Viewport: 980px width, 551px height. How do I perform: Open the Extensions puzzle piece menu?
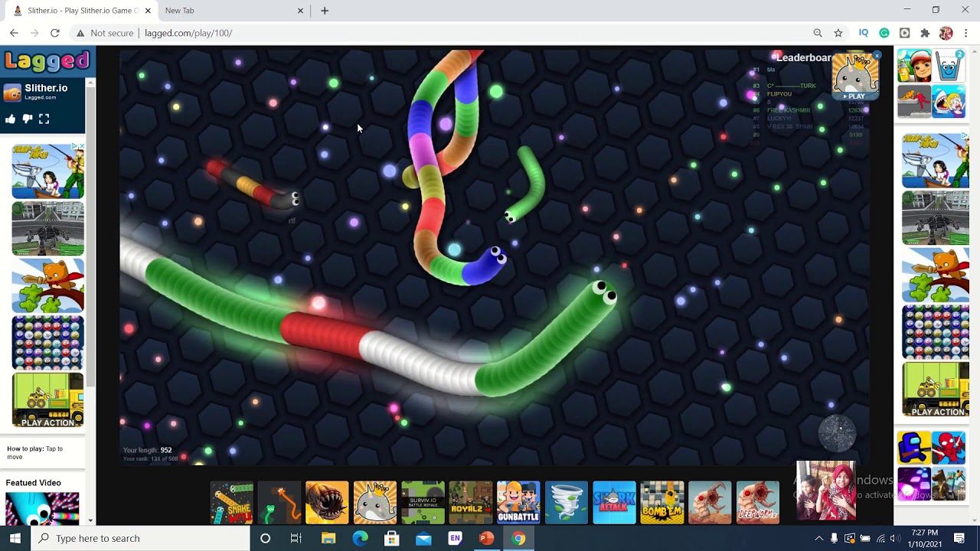(x=925, y=33)
